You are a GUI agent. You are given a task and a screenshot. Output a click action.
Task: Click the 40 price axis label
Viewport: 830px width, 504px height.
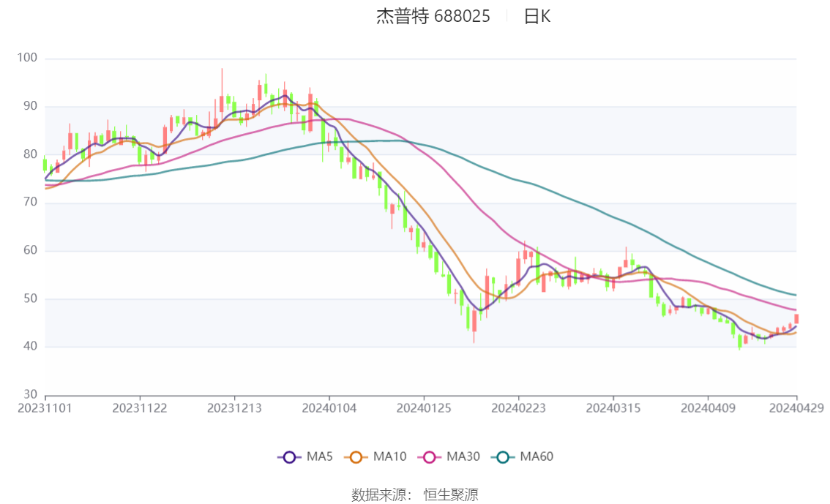tap(30, 347)
